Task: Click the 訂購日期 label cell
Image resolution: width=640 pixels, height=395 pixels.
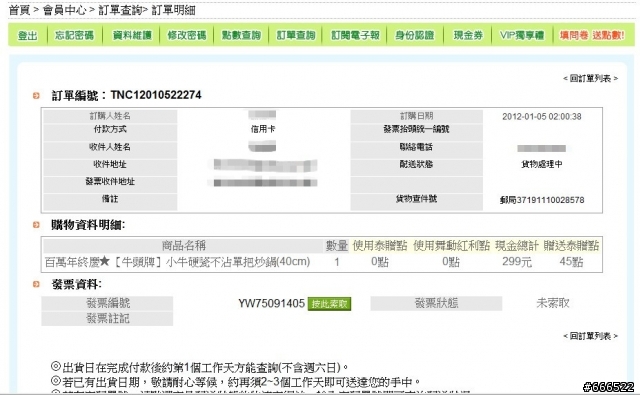Action: pos(416,116)
